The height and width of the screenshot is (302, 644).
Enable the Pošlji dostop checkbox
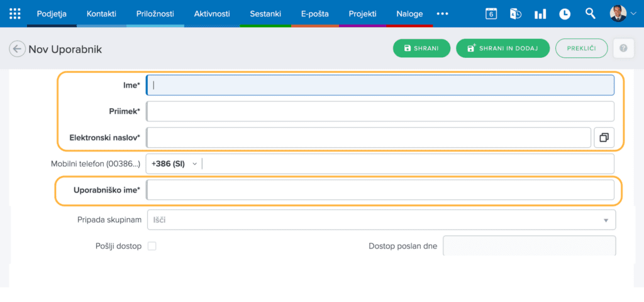152,246
